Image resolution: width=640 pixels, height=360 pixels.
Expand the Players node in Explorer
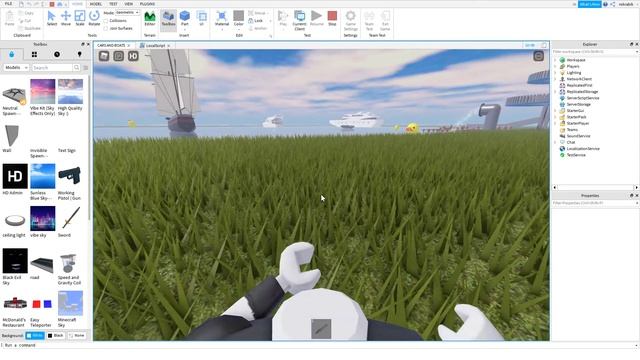coord(555,66)
